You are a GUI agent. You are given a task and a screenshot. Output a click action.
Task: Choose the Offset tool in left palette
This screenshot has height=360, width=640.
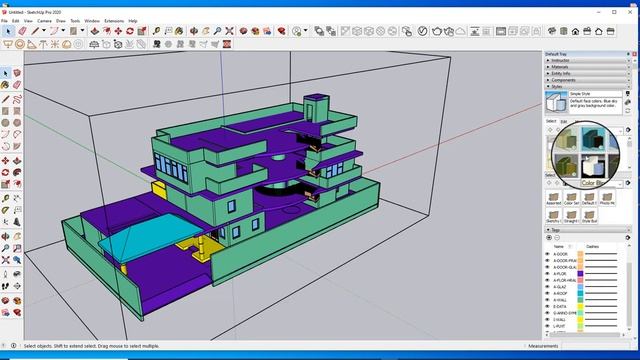tap(17, 184)
